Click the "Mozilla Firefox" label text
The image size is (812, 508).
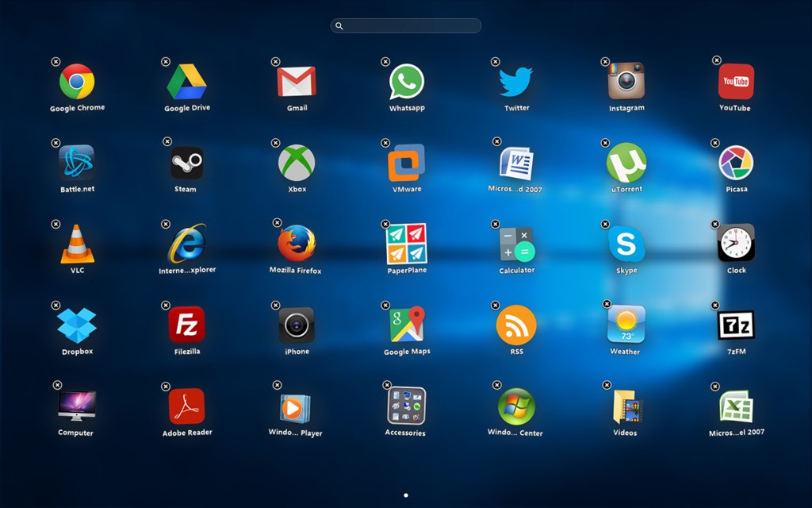295,270
